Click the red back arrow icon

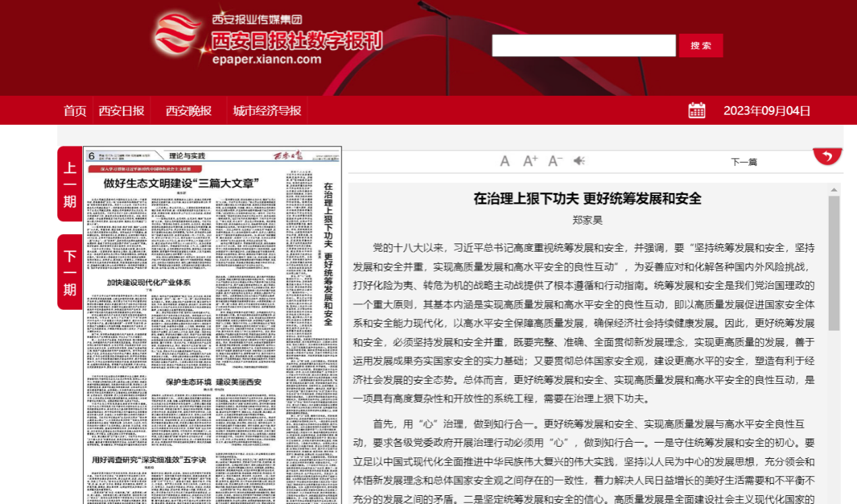point(827,156)
